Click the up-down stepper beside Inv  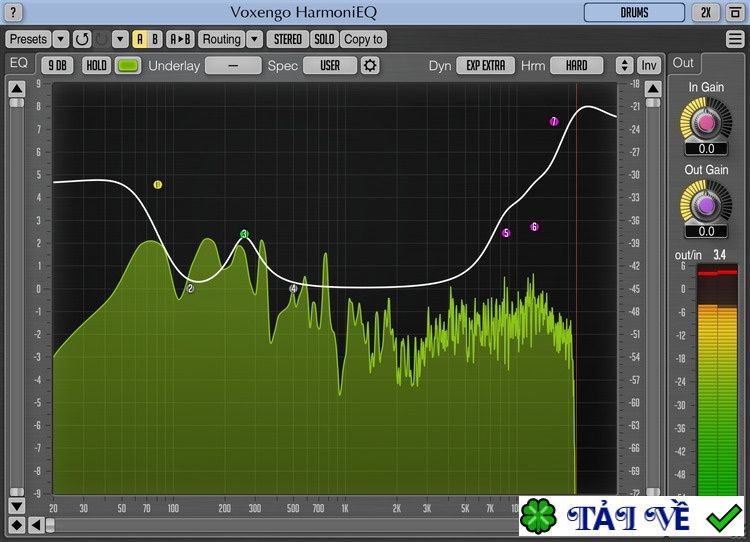pos(624,65)
